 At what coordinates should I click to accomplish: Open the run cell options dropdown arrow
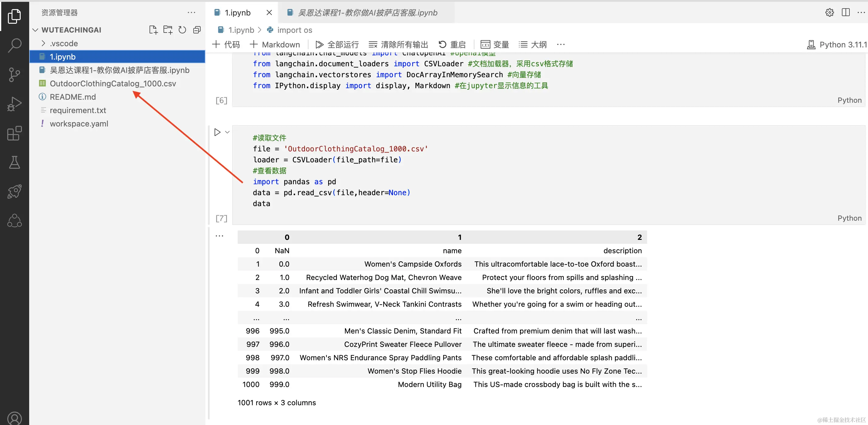click(x=227, y=132)
